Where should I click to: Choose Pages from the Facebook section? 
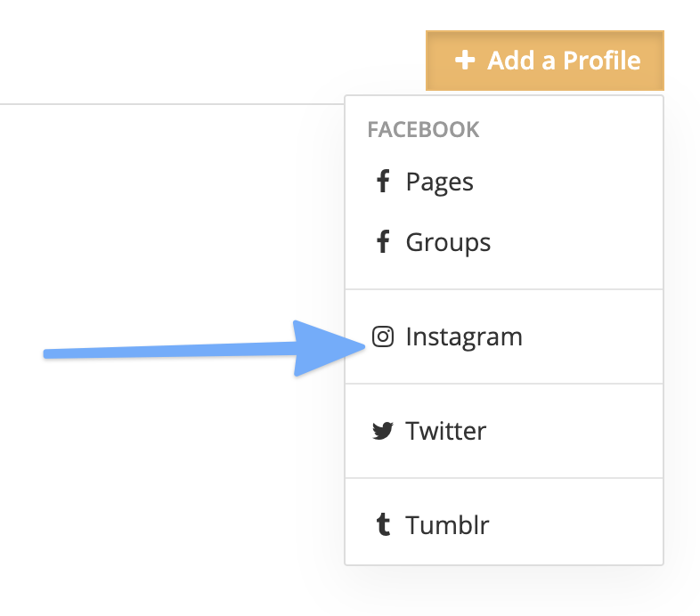[x=440, y=182]
